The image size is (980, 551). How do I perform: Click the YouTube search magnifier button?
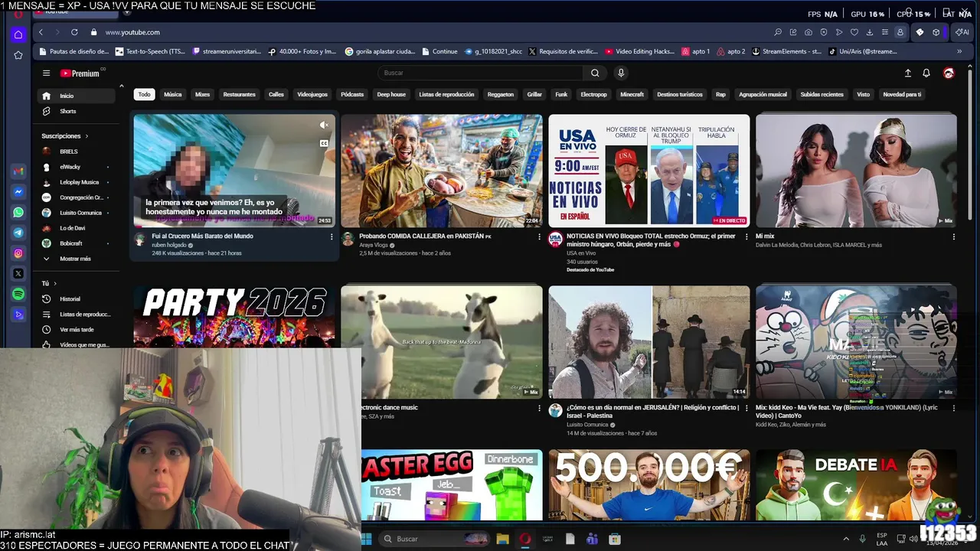[595, 73]
